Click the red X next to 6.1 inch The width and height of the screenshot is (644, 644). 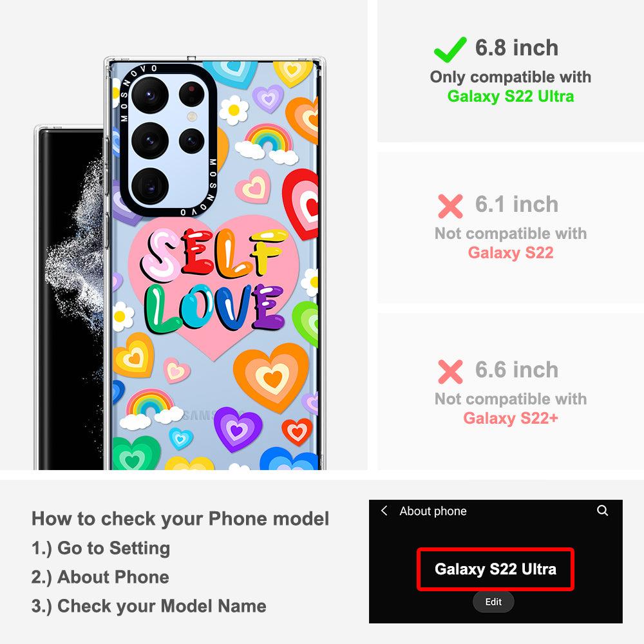click(x=450, y=206)
